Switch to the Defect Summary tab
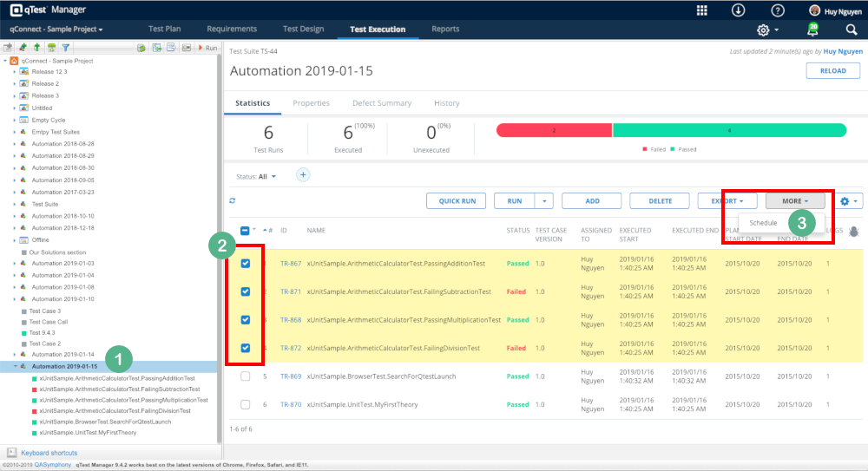Viewport: 868px width, 471px height. coord(381,103)
